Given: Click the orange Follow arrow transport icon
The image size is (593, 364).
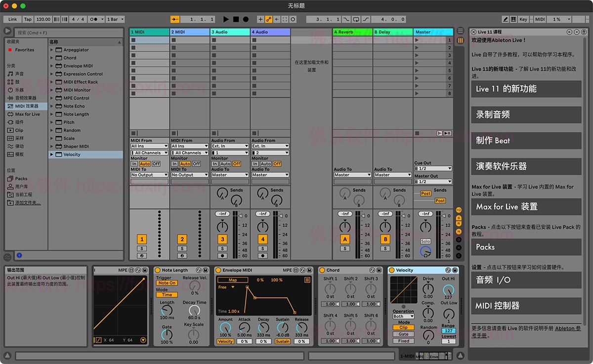Looking at the screenshot, I should click(x=174, y=19).
